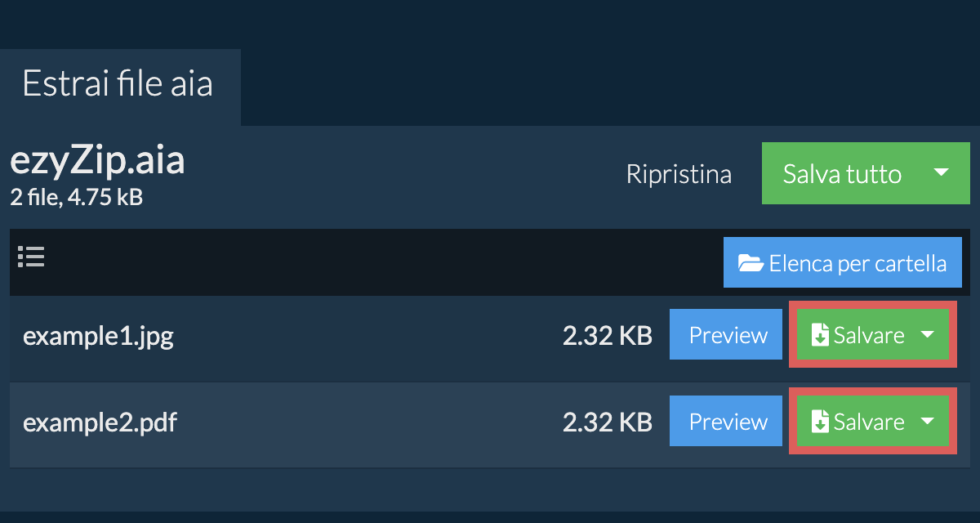Preview the example1.jpg file
Image resolution: width=980 pixels, height=523 pixels.
(x=728, y=335)
